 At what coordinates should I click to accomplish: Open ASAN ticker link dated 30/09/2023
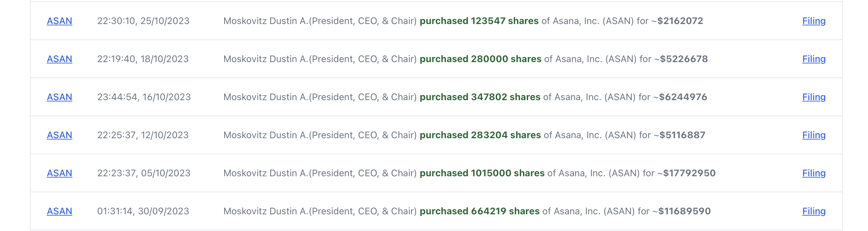59,211
